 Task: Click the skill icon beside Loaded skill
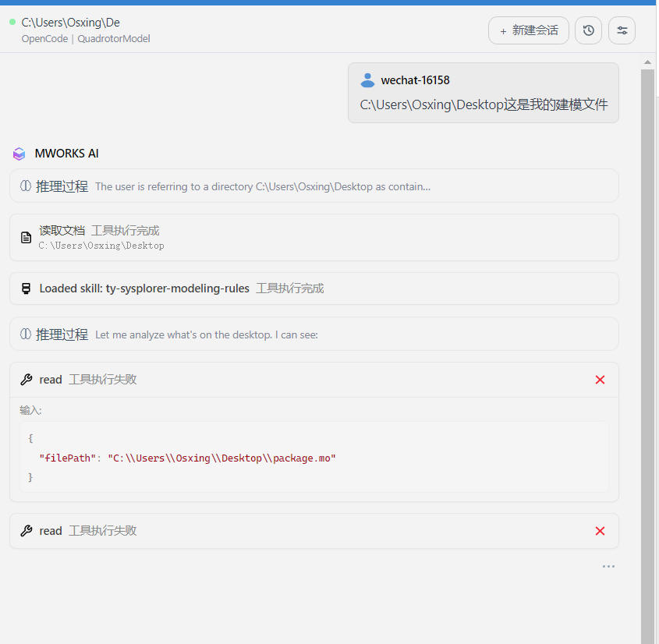click(x=26, y=288)
